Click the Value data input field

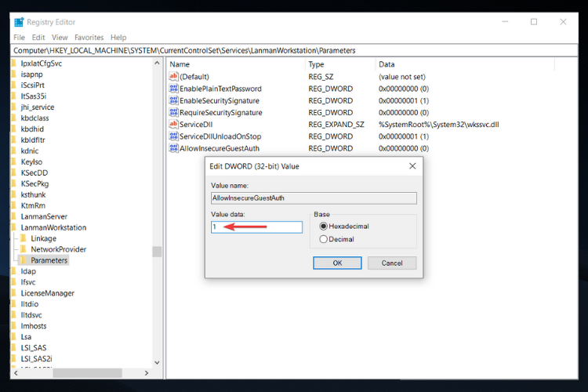(256, 227)
